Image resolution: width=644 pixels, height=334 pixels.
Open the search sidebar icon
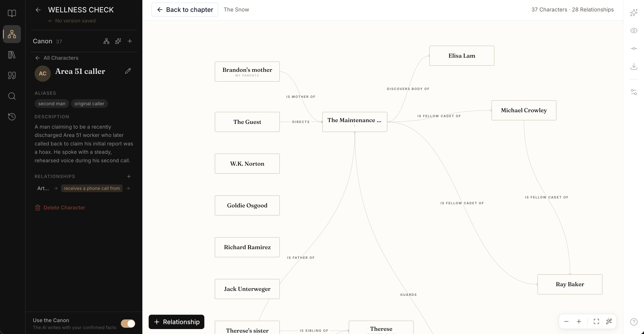coord(12,96)
